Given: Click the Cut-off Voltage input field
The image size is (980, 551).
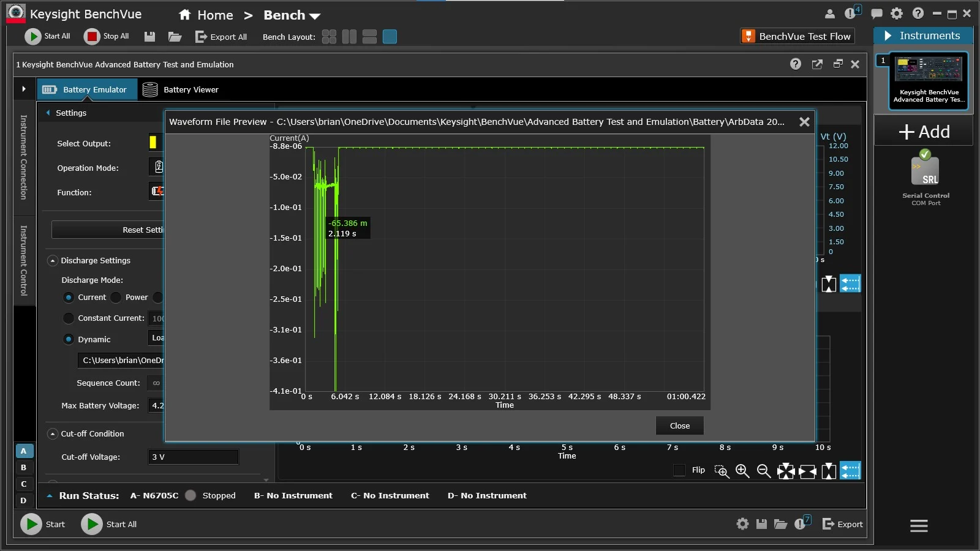Looking at the screenshot, I should [193, 457].
